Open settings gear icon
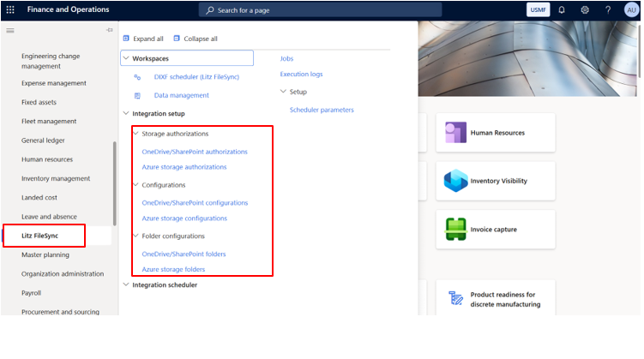 [585, 9]
